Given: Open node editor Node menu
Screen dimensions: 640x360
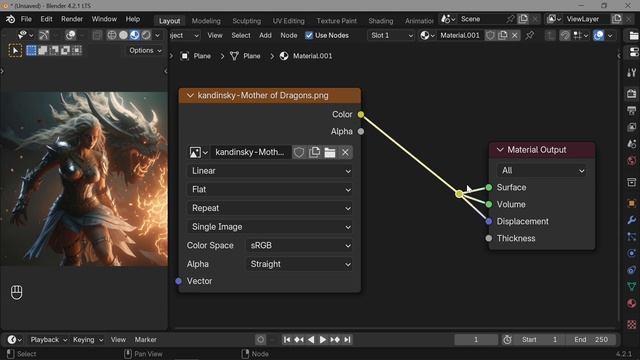Looking at the screenshot, I should (289, 36).
